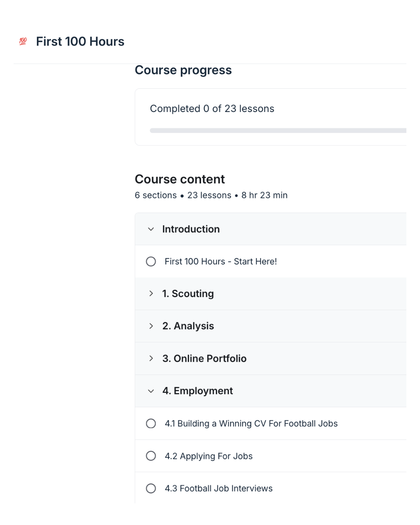Open the 4.3 Football Job Interviews lesson
The width and height of the screenshot is (420, 525).
pyautogui.click(x=219, y=488)
